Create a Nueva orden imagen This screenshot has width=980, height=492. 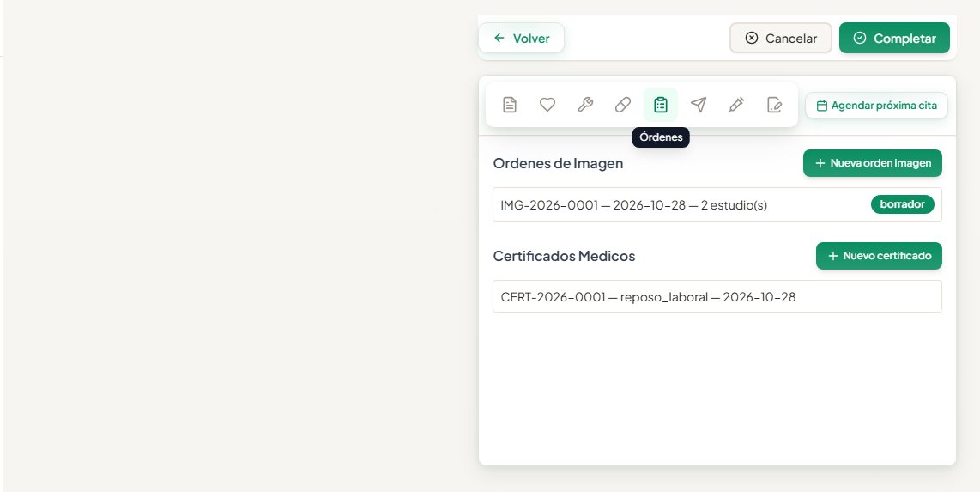pos(873,163)
